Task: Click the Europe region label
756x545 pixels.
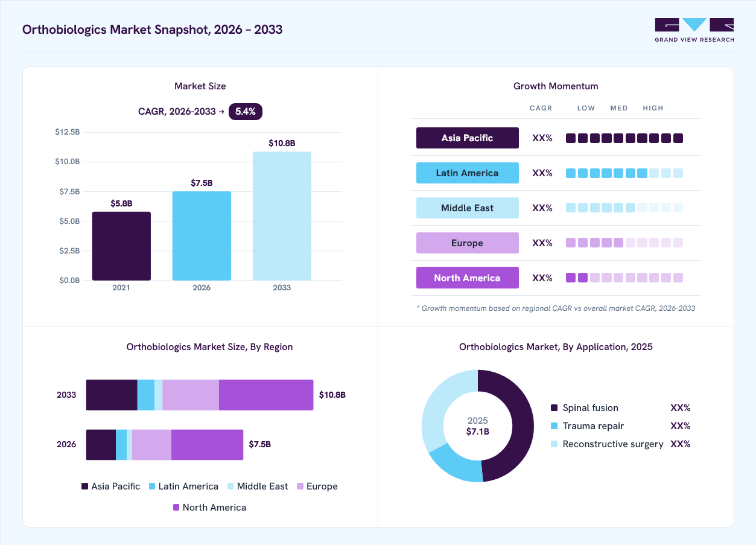Action: coord(468,243)
